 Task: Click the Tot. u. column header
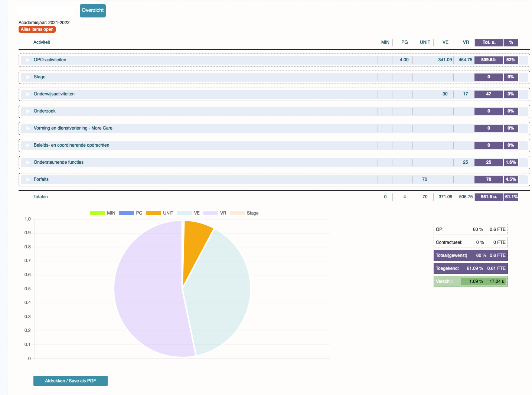[x=489, y=42]
